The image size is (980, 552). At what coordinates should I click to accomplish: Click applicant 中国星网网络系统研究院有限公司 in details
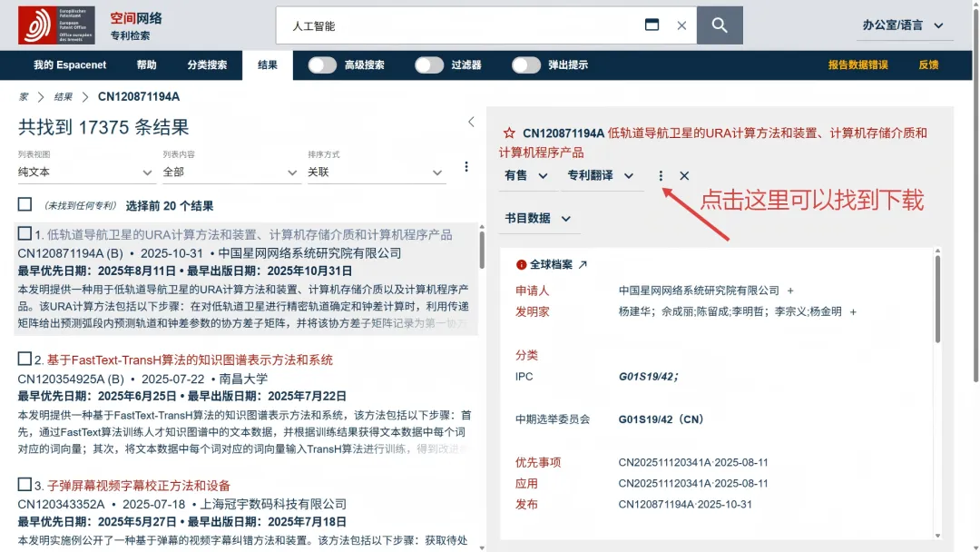point(699,291)
